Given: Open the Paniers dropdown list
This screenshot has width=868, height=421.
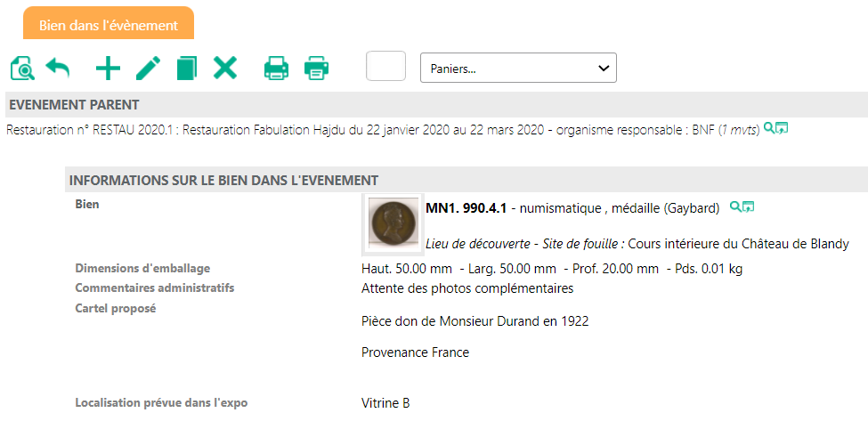Looking at the screenshot, I should 518,68.
